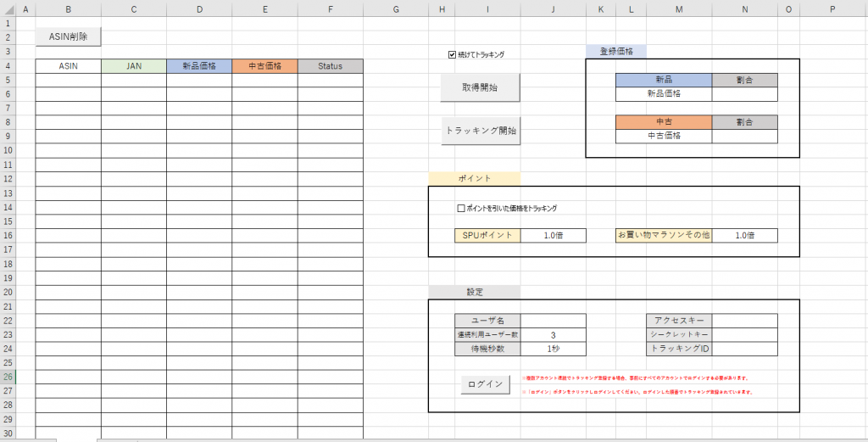868x442 pixels.
Task: Start tracking with トラッキング開始 button
Action: point(480,131)
